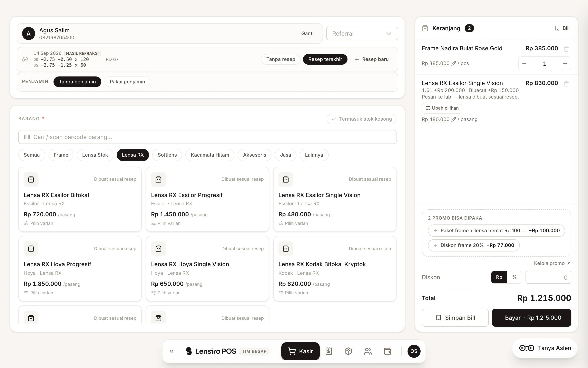This screenshot has height=368, width=588.
Task: Click Ganti to change customer
Action: 307,34
